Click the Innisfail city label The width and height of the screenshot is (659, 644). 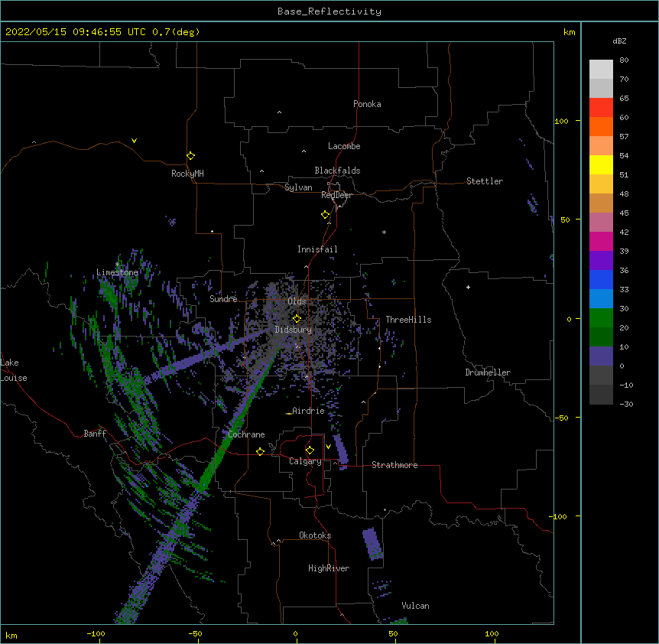317,249
